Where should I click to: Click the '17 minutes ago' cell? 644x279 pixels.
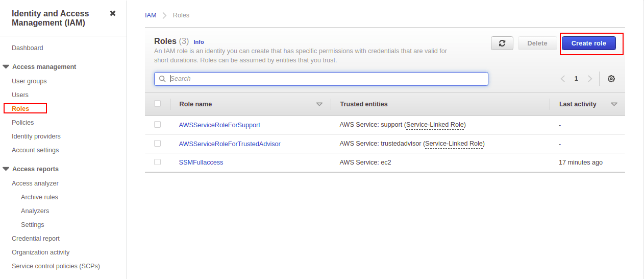(x=581, y=162)
